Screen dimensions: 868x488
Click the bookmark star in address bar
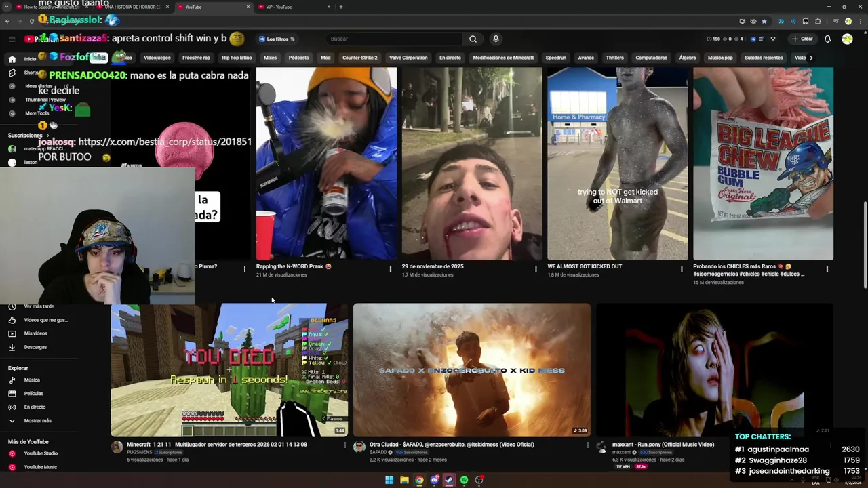tap(764, 21)
